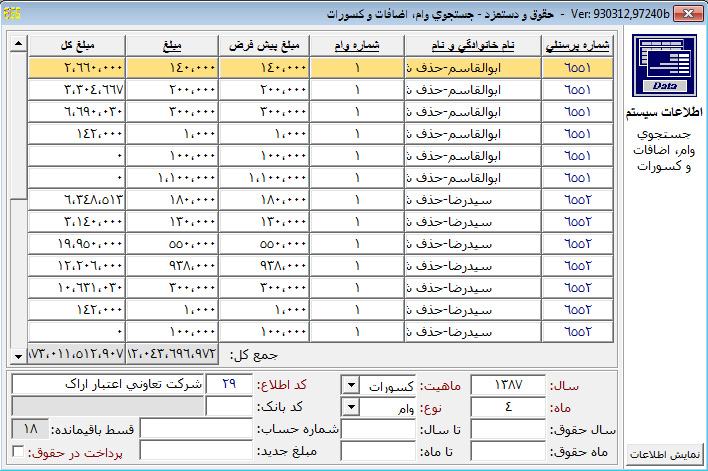The image size is (708, 471).
Task: Select the cell with total ٦،٦٩٠،٠٣٠
Action: 77,112
